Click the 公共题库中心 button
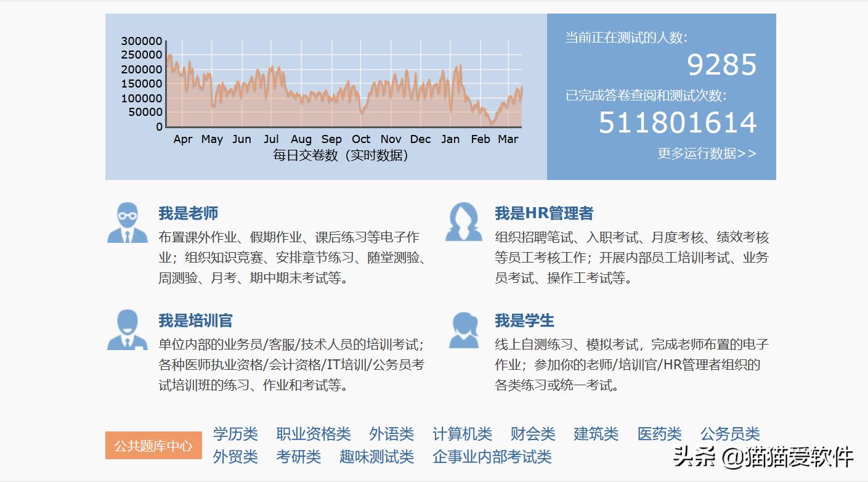 coord(153,445)
